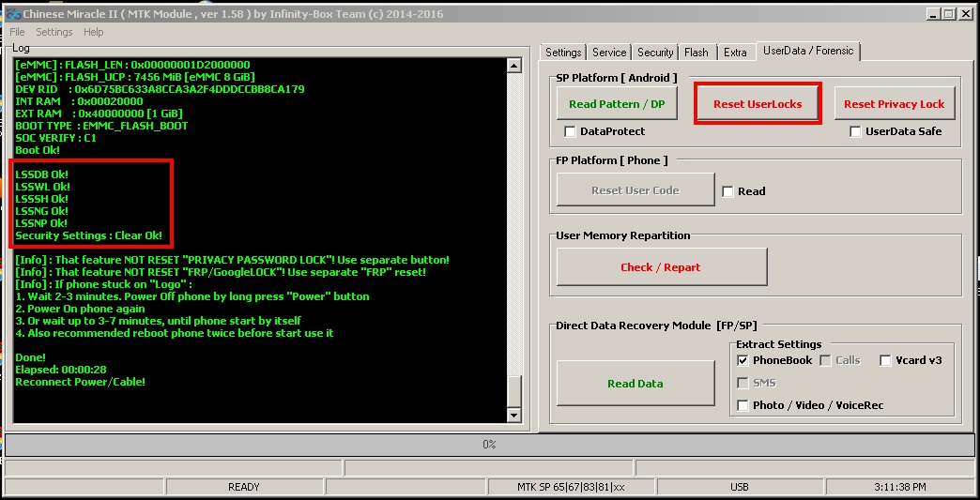Toggle the SMS extract checkbox

click(743, 383)
